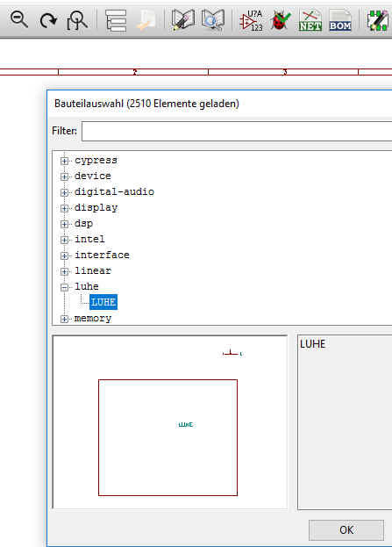Expand the display library node
This screenshot has width=392, height=547.
64,208
